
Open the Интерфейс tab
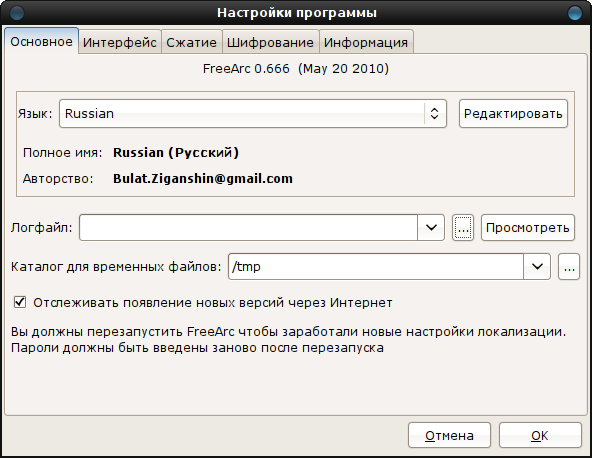click(120, 42)
